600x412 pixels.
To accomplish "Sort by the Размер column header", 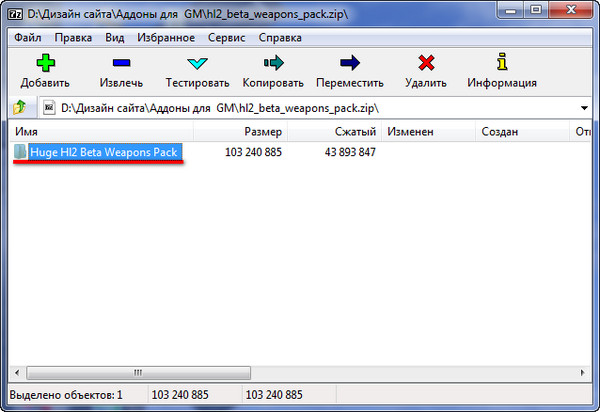I will 241,132.
